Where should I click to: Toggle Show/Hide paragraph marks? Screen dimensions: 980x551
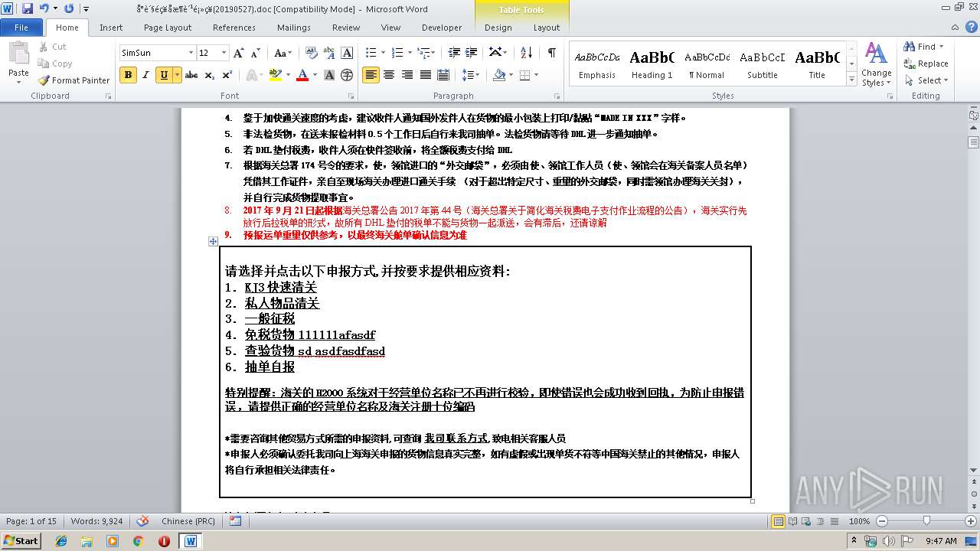551,53
